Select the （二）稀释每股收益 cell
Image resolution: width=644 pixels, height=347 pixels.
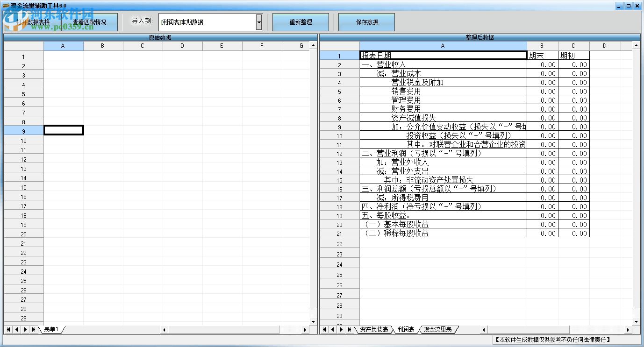point(443,233)
